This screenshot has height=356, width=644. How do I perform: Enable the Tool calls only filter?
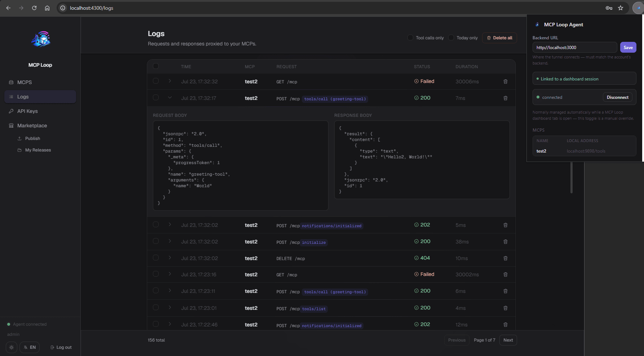coord(410,38)
